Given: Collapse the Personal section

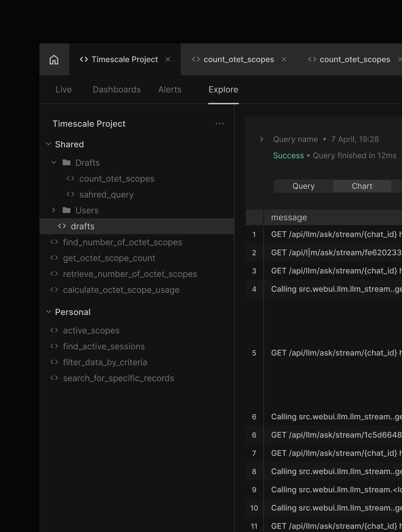Looking at the screenshot, I should click(48, 312).
